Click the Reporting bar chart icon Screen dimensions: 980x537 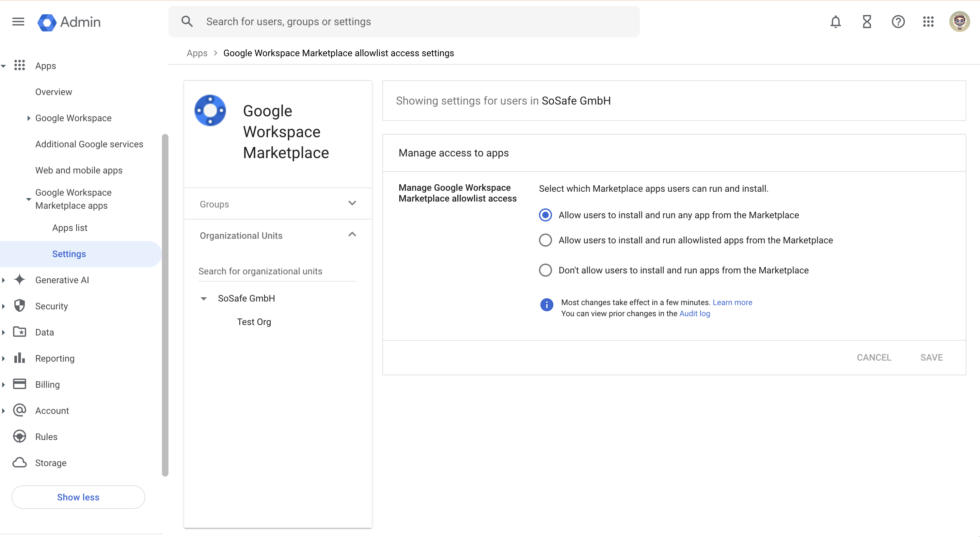tap(19, 358)
